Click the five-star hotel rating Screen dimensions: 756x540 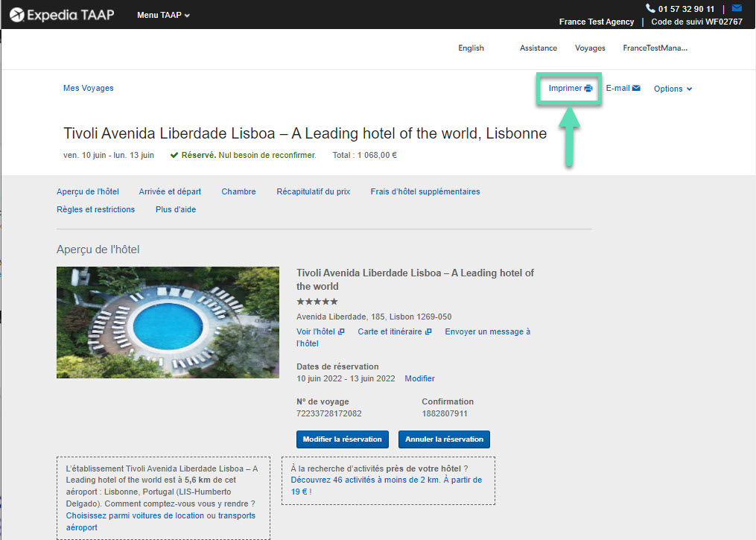317,302
